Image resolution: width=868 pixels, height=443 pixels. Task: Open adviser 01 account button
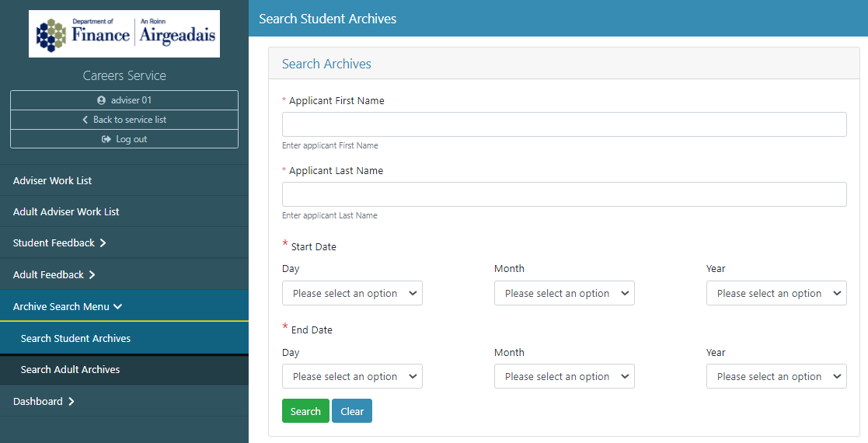coord(124,100)
